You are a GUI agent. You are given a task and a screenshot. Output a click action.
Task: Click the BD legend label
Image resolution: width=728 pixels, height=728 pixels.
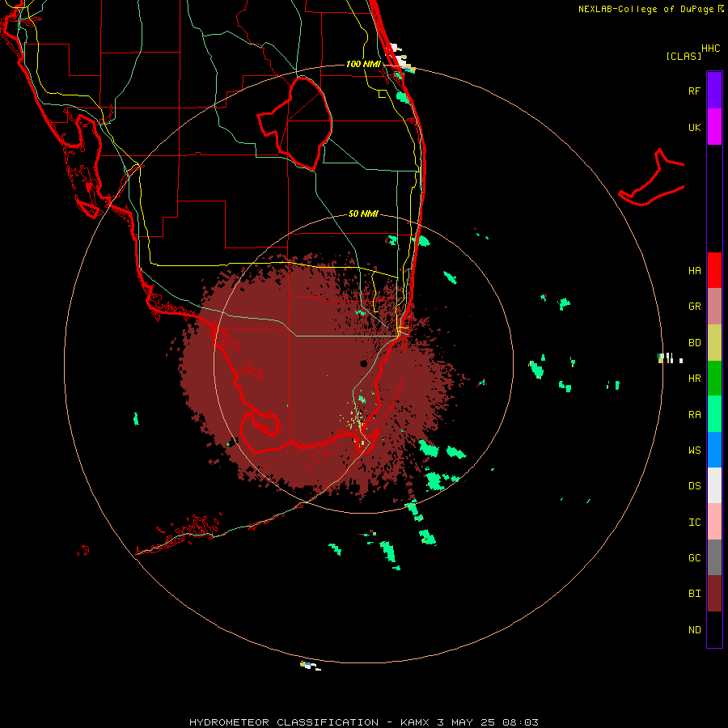click(694, 343)
